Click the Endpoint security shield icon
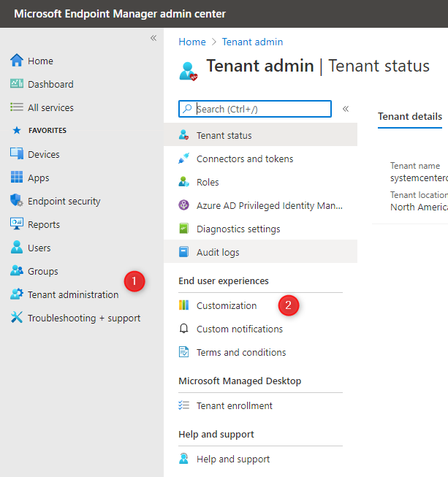The width and height of the screenshot is (448, 477). tap(17, 200)
